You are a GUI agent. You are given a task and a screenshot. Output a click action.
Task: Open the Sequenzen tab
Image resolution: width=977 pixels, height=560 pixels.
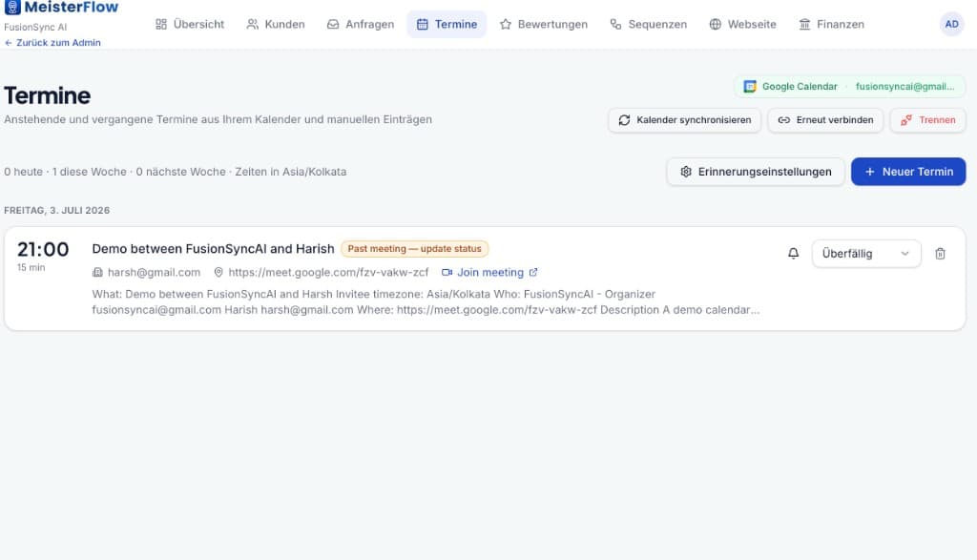(x=648, y=24)
